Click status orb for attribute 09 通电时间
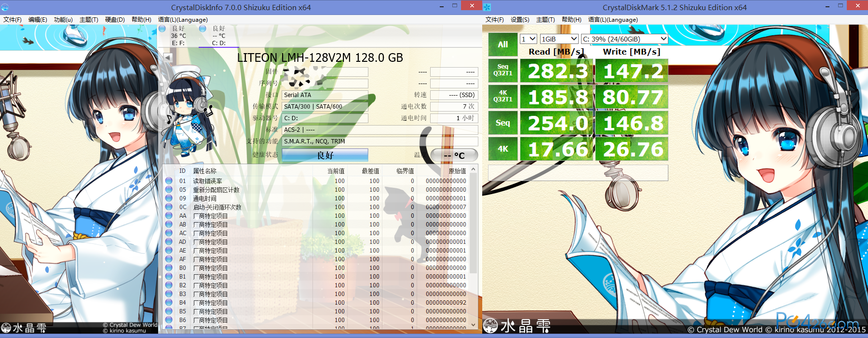The image size is (868, 338). click(x=169, y=198)
